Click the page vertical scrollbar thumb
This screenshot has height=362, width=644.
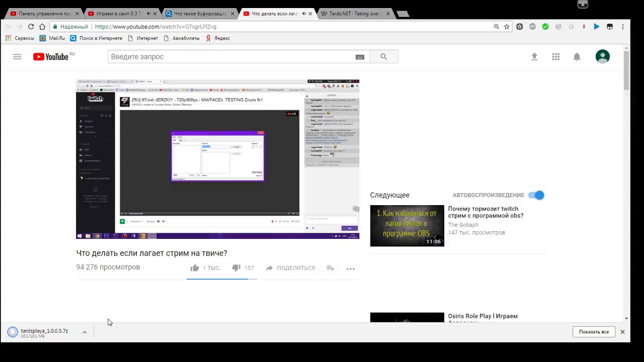pos(626,70)
